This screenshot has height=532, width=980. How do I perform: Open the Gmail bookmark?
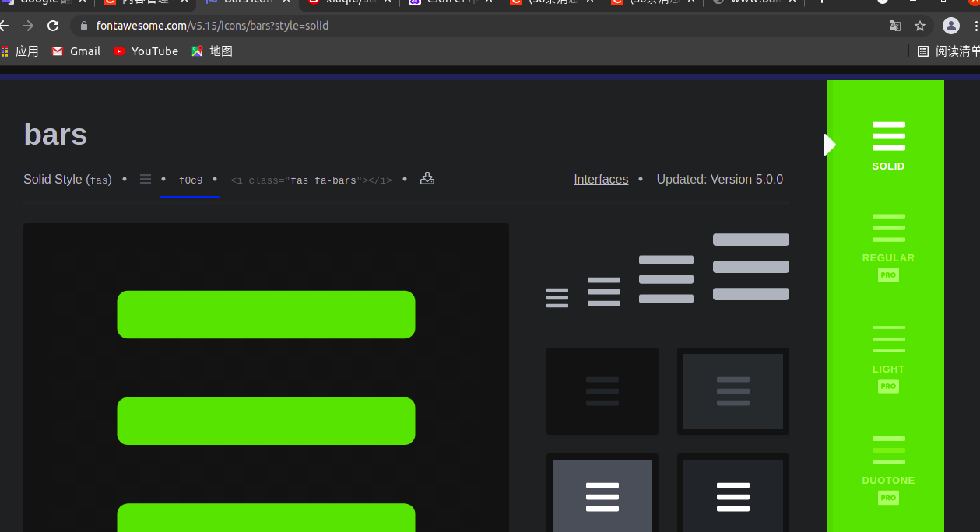pyautogui.click(x=76, y=51)
